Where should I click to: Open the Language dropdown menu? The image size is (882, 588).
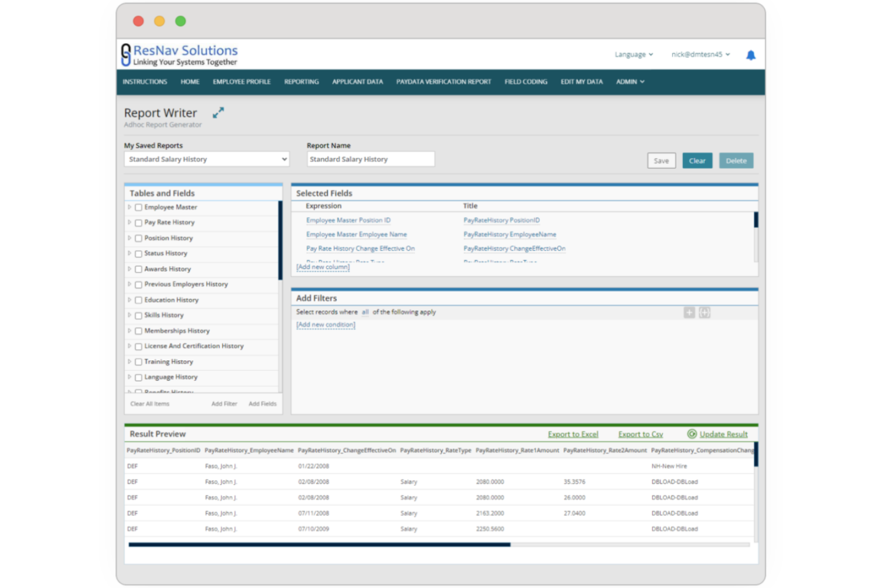pos(633,54)
